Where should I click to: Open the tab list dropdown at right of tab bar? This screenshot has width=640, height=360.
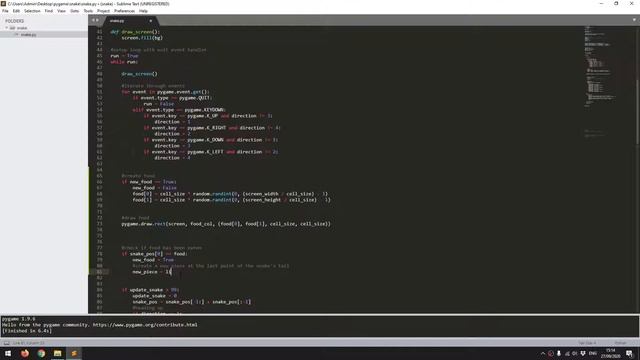[x=634, y=20]
